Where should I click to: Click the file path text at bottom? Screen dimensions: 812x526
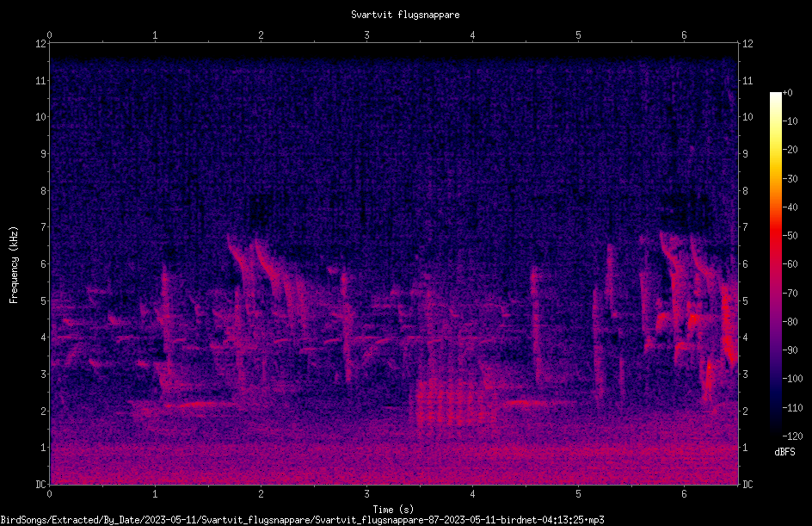pos(302,520)
